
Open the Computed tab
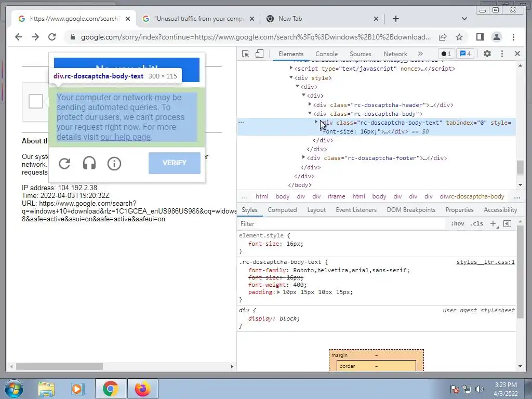click(282, 210)
